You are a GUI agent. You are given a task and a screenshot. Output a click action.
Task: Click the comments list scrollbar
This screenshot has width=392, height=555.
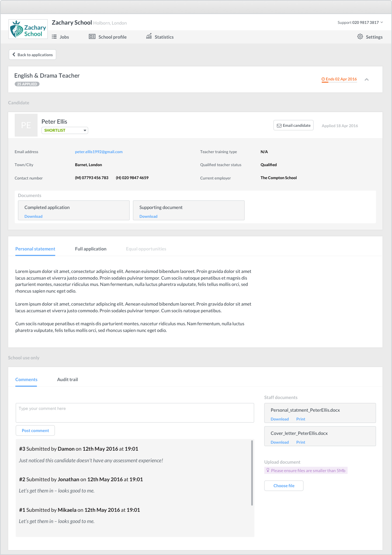(252, 472)
